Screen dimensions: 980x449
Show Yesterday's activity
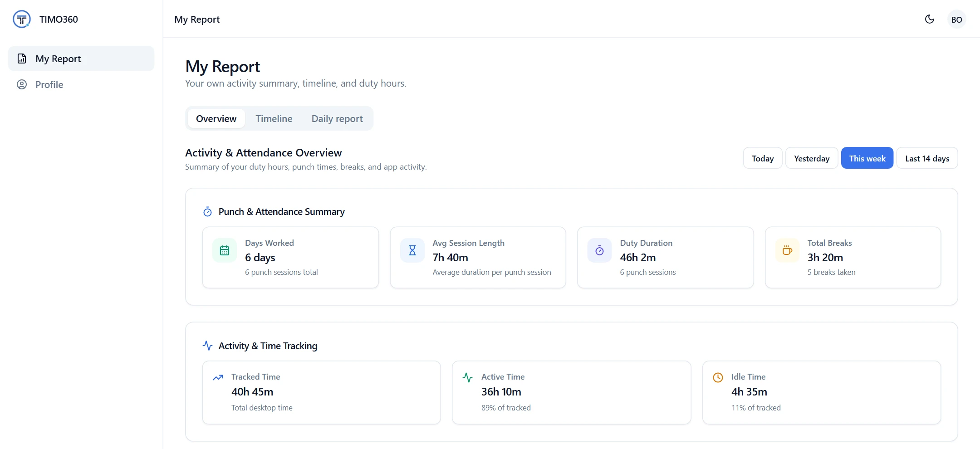[812, 158]
